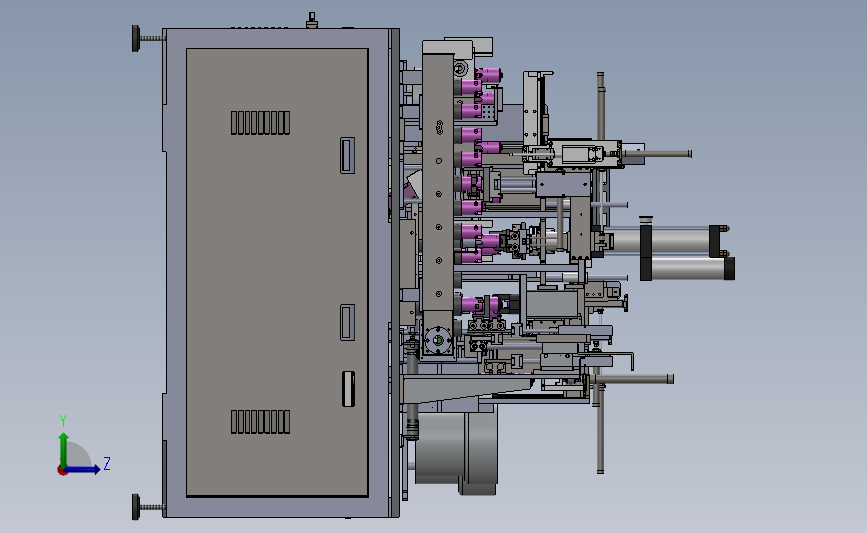Click the Z label of the triad
This screenshot has height=533, width=867.
[x=107, y=463]
